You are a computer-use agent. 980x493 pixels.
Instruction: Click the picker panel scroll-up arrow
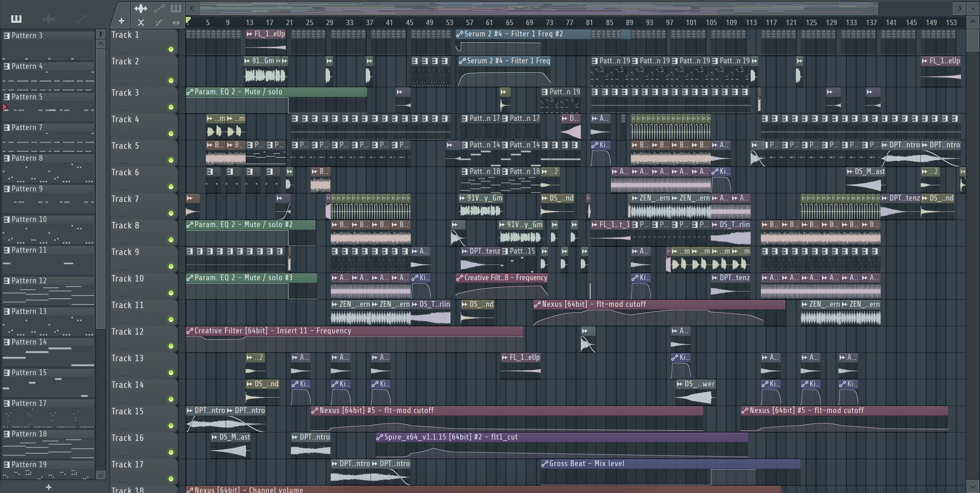click(x=100, y=43)
